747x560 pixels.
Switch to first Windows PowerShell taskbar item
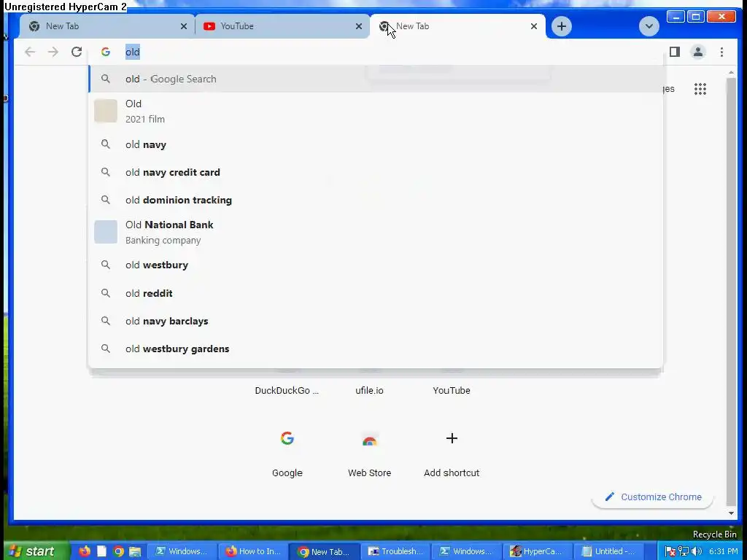tap(182, 551)
